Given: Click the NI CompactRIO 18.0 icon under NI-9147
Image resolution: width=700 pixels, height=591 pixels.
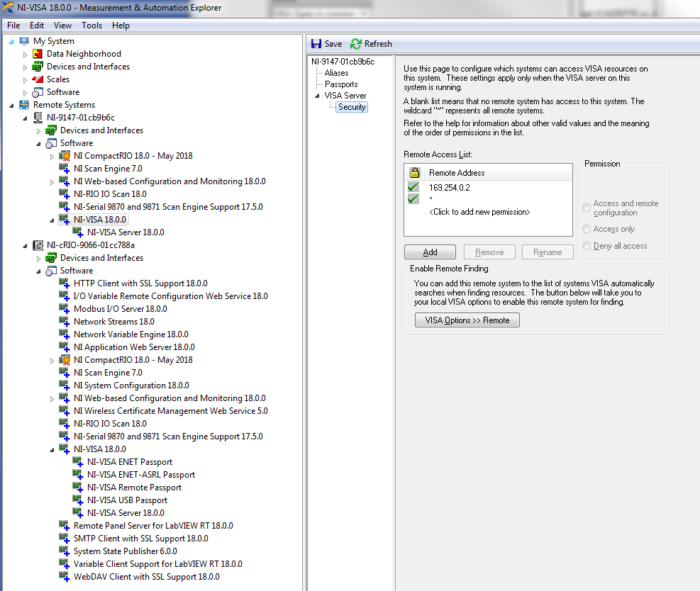Looking at the screenshot, I should click(65, 156).
